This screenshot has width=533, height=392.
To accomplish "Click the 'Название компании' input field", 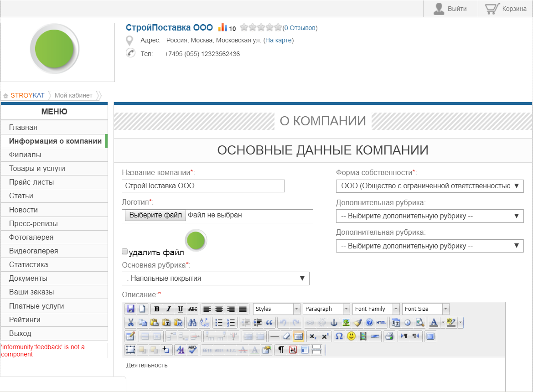I will tap(203, 186).
